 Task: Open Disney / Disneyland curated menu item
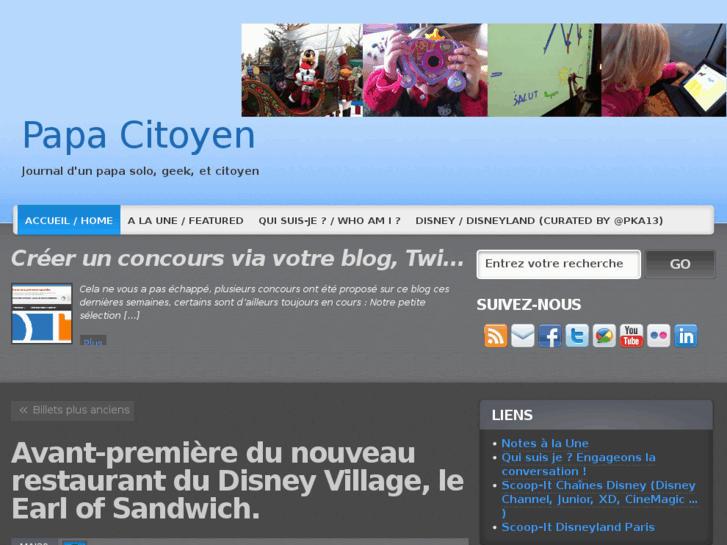(x=539, y=220)
